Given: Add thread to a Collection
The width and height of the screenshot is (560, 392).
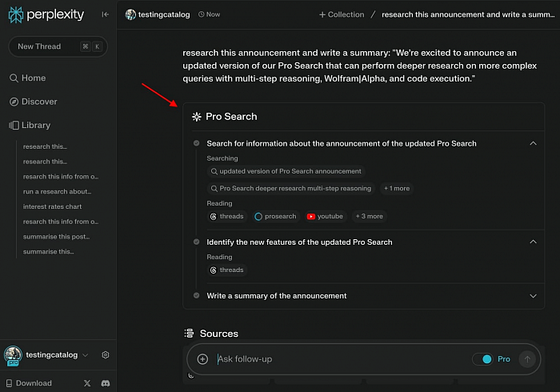Looking at the screenshot, I should (342, 14).
